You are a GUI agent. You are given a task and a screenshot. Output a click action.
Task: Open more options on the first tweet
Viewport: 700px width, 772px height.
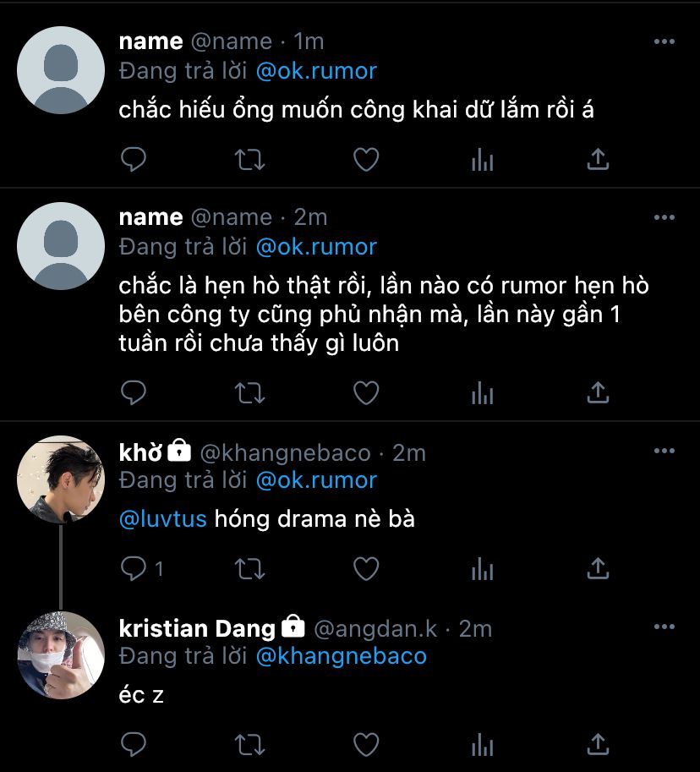pyautogui.click(x=664, y=41)
